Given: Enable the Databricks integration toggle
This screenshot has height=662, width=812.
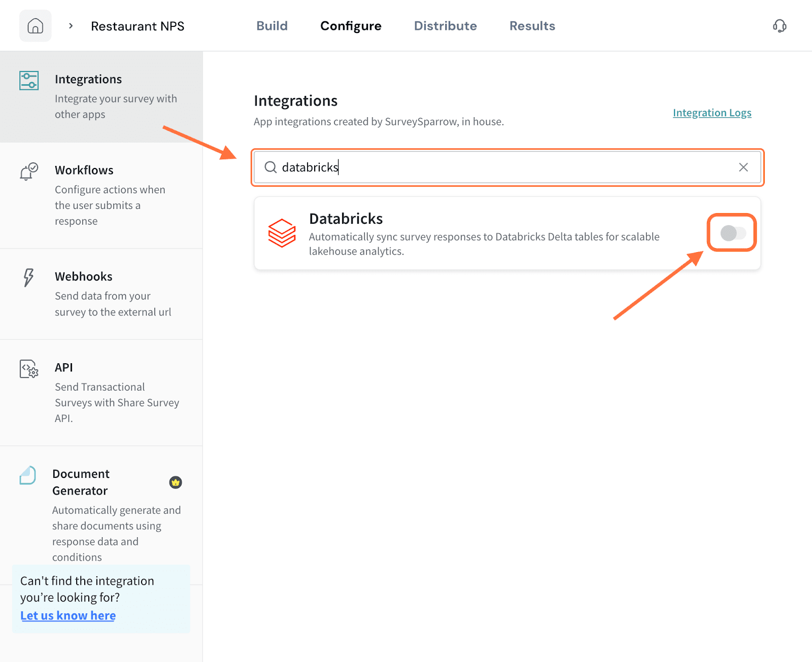Looking at the screenshot, I should point(732,233).
